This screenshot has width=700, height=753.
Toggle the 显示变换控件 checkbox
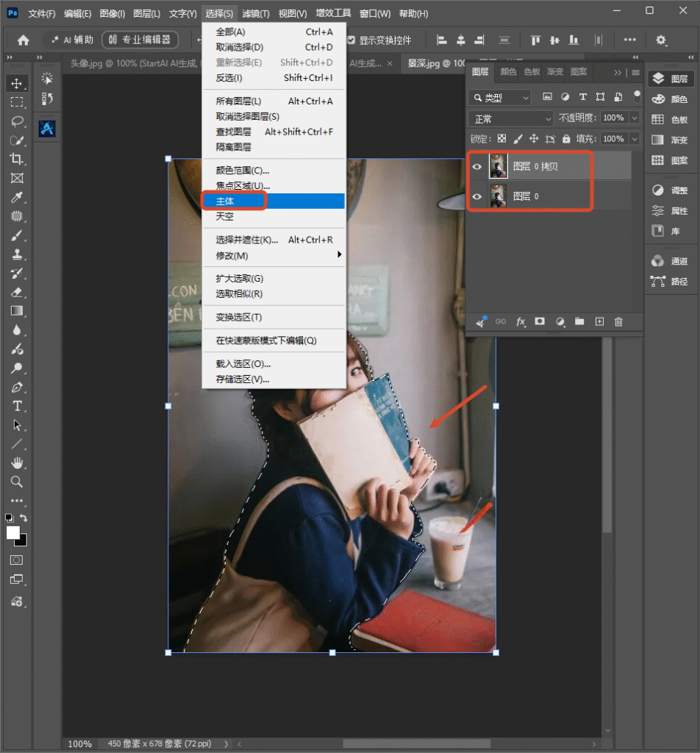point(351,40)
